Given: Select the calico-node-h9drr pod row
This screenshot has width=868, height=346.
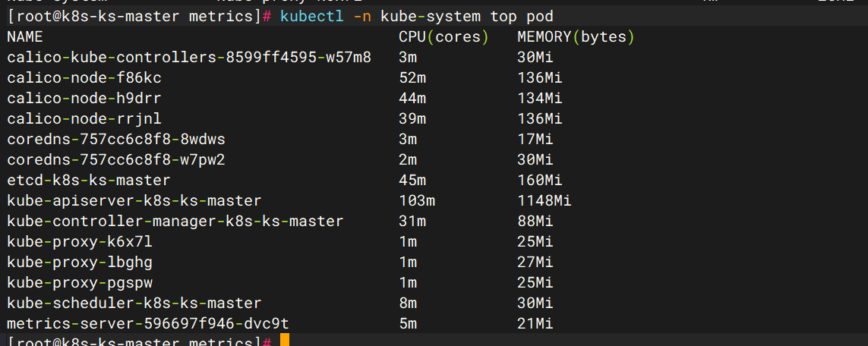Looking at the screenshot, I should pos(84,98).
